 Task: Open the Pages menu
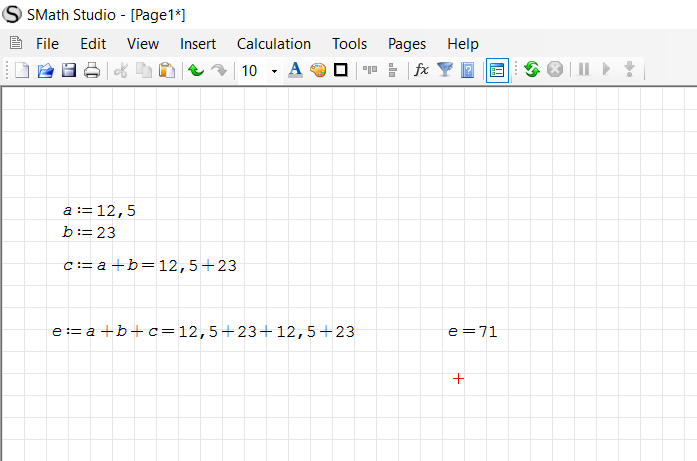click(x=406, y=44)
